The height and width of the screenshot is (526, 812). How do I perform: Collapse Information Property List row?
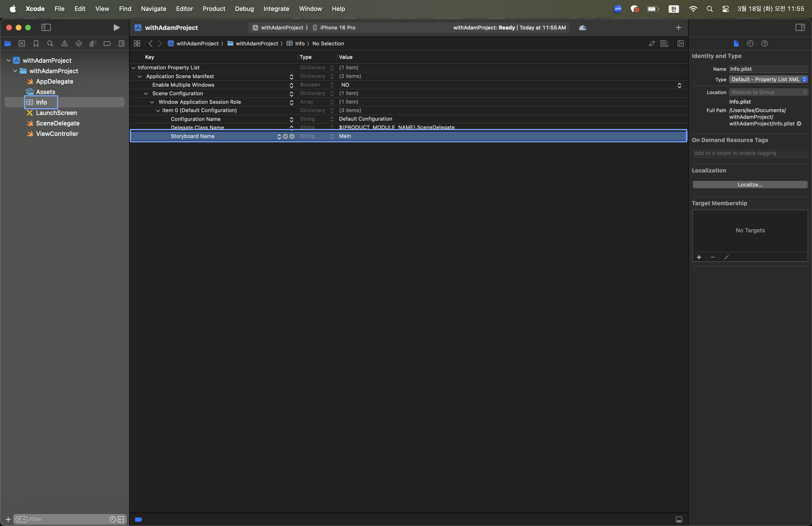pos(133,67)
